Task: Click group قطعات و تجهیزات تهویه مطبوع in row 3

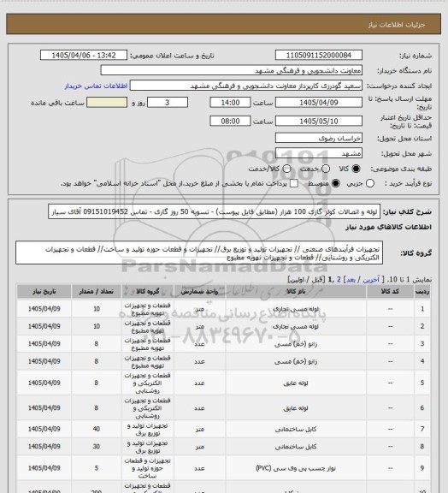Action: [147, 344]
